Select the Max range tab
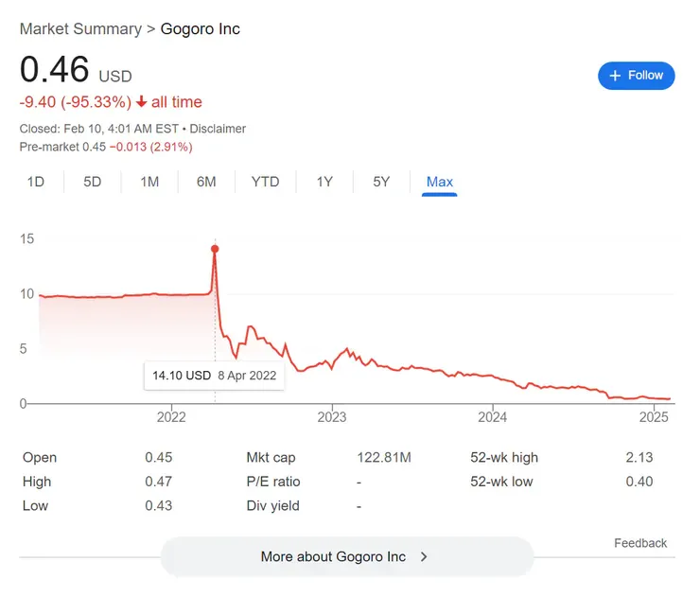The image size is (700, 597). (440, 182)
